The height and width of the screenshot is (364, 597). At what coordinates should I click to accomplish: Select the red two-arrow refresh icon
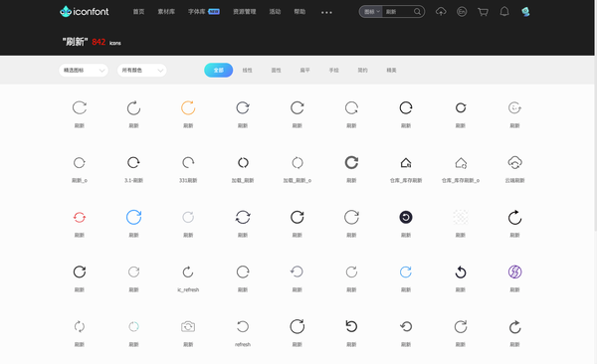point(80,217)
